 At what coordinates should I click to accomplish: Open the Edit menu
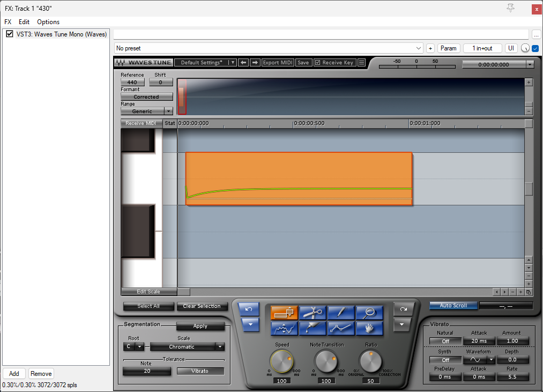(x=24, y=22)
